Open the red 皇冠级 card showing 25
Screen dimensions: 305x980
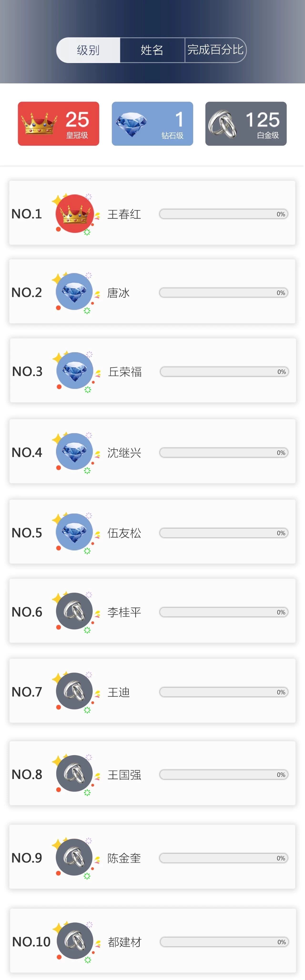(x=58, y=124)
